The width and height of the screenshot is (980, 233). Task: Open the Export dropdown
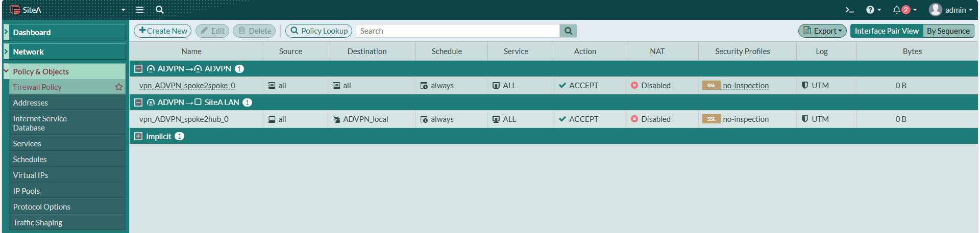coord(822,31)
